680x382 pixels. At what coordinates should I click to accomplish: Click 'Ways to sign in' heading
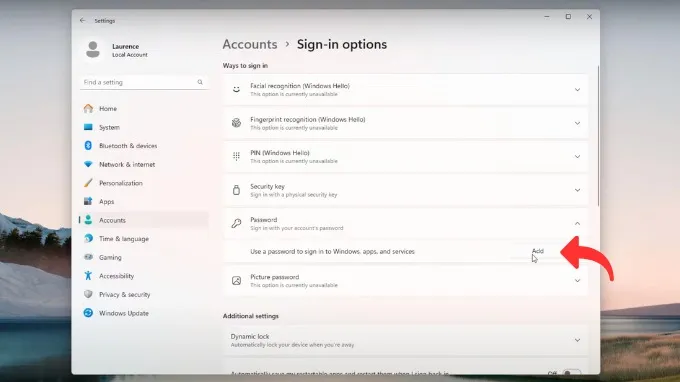(245, 65)
